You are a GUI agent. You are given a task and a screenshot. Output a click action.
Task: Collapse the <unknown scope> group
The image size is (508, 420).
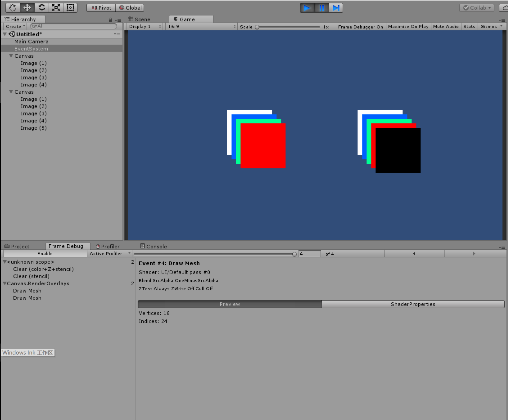click(x=5, y=262)
